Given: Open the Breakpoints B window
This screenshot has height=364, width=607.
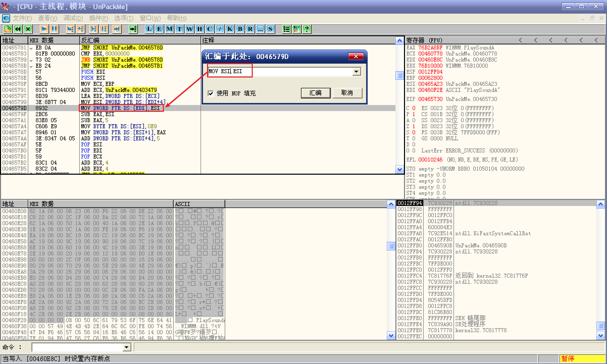Looking at the screenshot, I should pyautogui.click(x=240, y=29).
